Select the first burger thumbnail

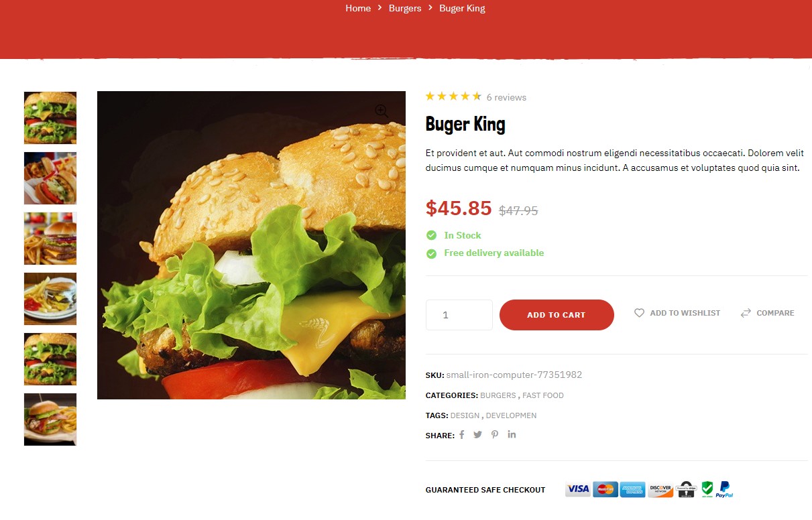(x=50, y=118)
